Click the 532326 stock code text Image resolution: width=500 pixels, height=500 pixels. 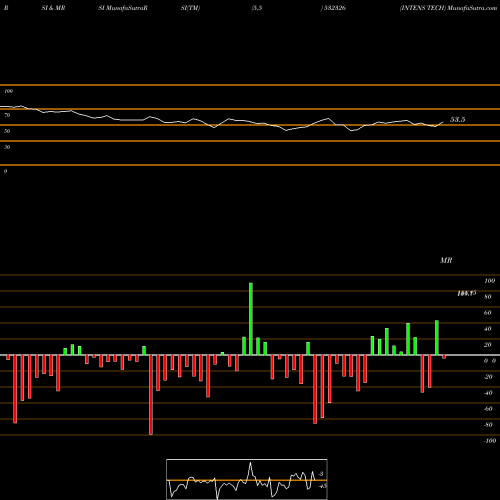334,8
